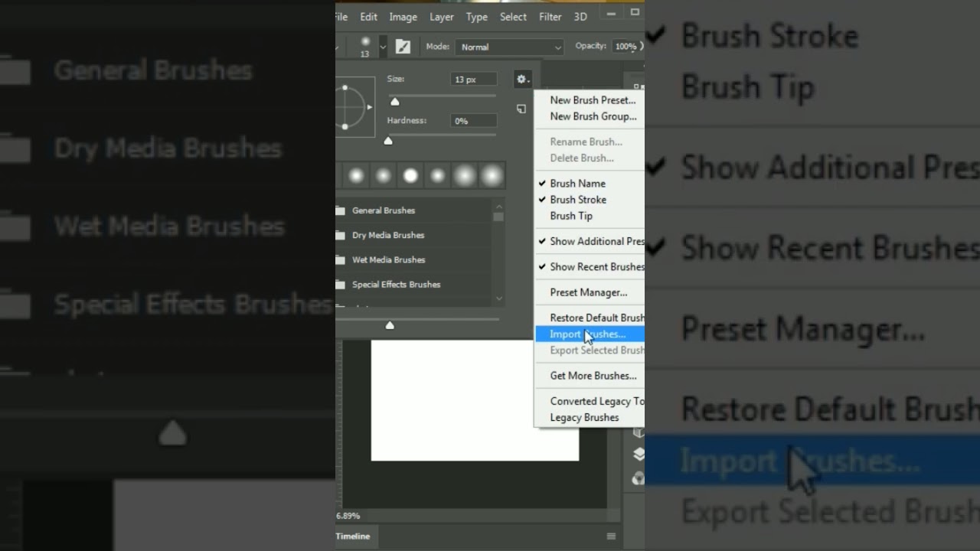Open the Select menu
The image size is (980, 551).
513,17
